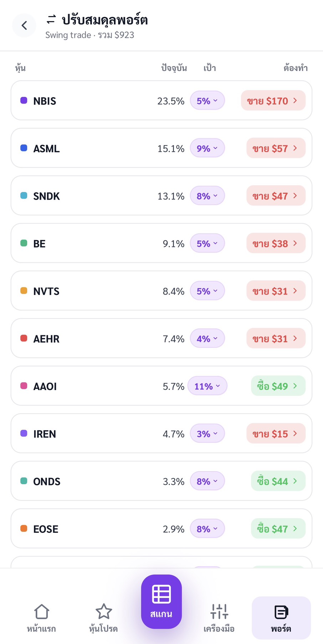Screen dimensions: 323x644
Task: Change AAOI target 11% dropdown
Action: 207,386
